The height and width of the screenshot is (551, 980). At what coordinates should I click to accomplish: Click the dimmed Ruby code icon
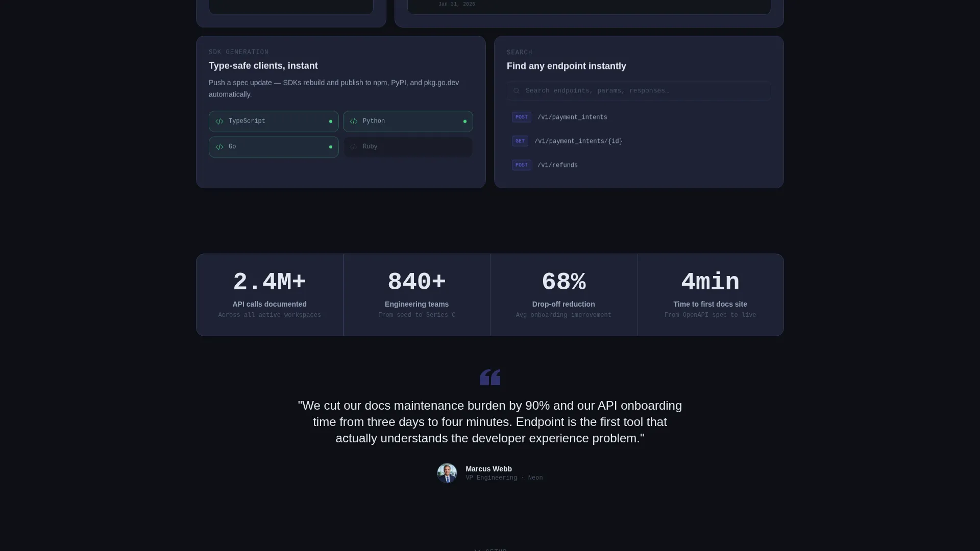point(354,147)
